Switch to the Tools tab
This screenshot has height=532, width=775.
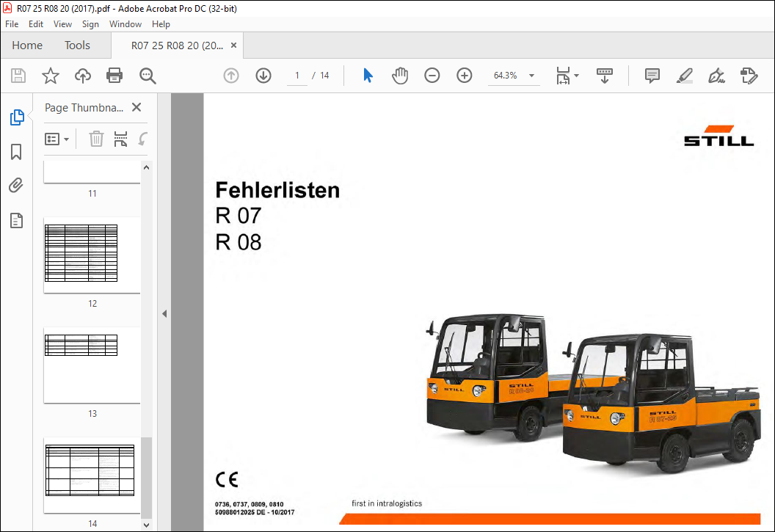77,45
